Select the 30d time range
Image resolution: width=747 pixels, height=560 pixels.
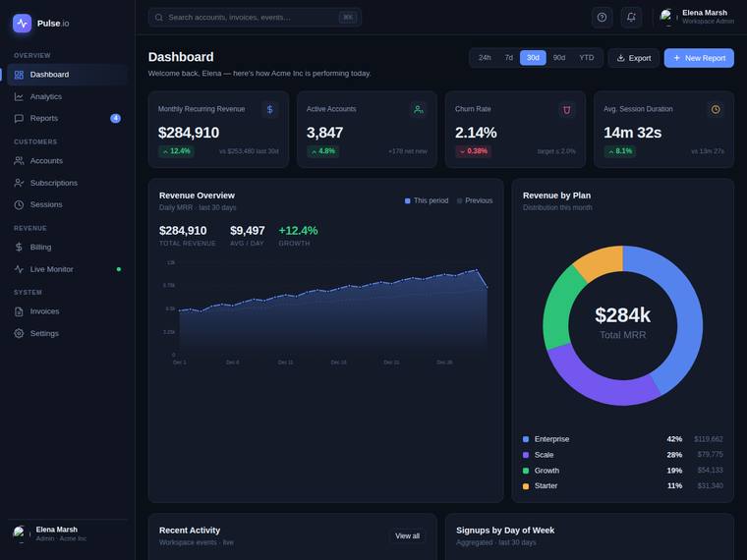click(533, 58)
